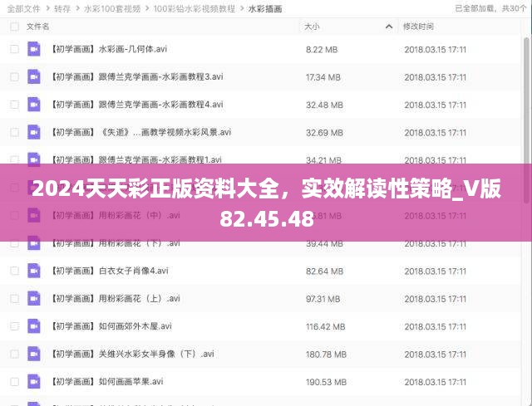Open 水彩100套视频 breadcrumb folder
This screenshot has width=532, height=406.
pyautogui.click(x=110, y=8)
